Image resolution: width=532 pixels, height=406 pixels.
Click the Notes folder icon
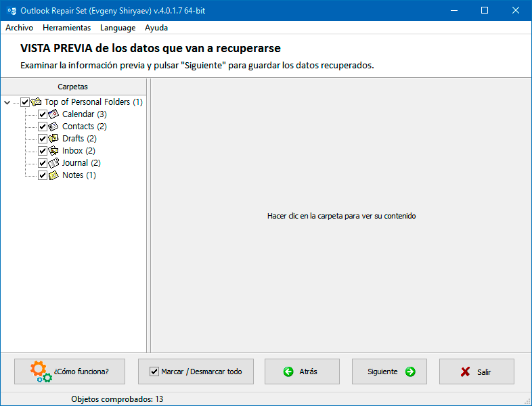coord(53,175)
